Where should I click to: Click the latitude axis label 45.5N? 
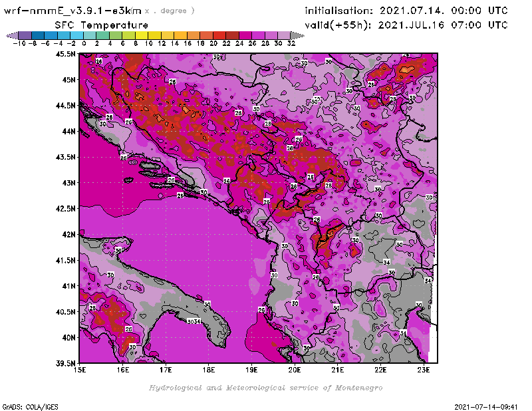click(65, 54)
